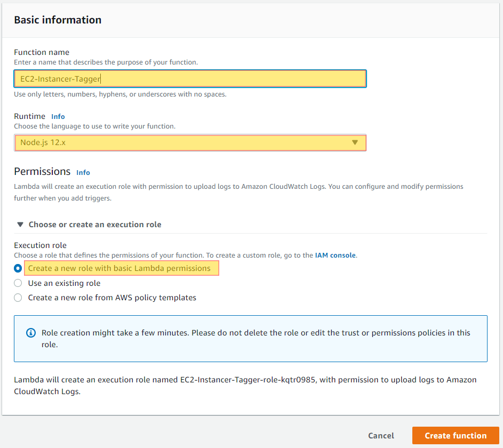Open the Info link next to Permissions
Viewport: 503px width, 448px height.
point(83,172)
